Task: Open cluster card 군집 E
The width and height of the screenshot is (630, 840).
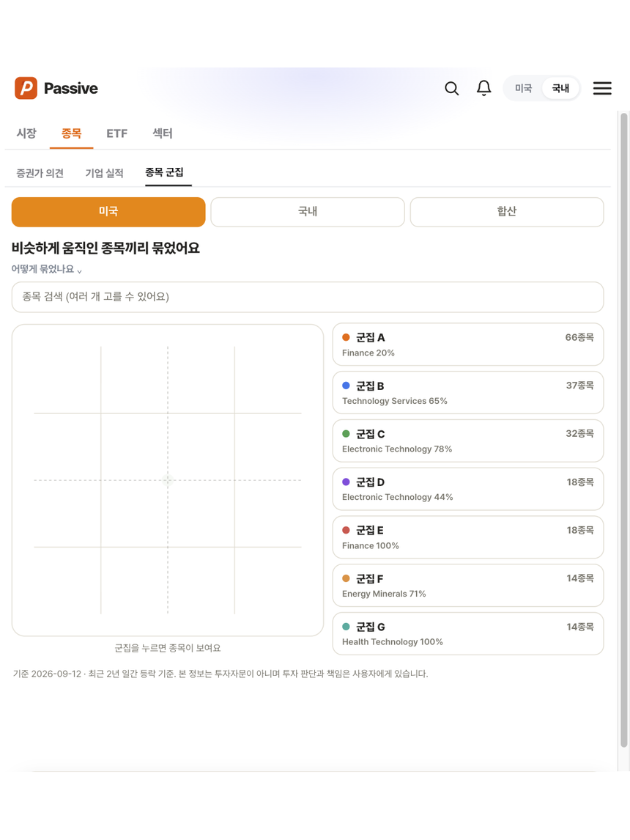Action: coord(468,537)
